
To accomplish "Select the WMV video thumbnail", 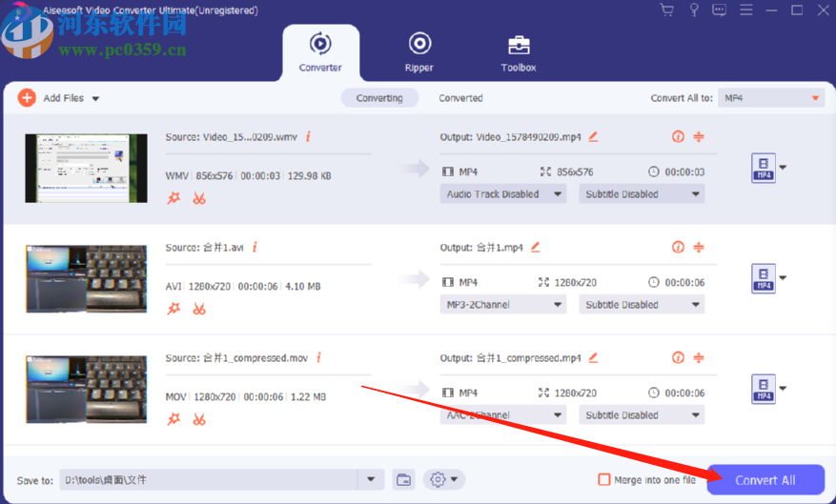I will tap(86, 169).
